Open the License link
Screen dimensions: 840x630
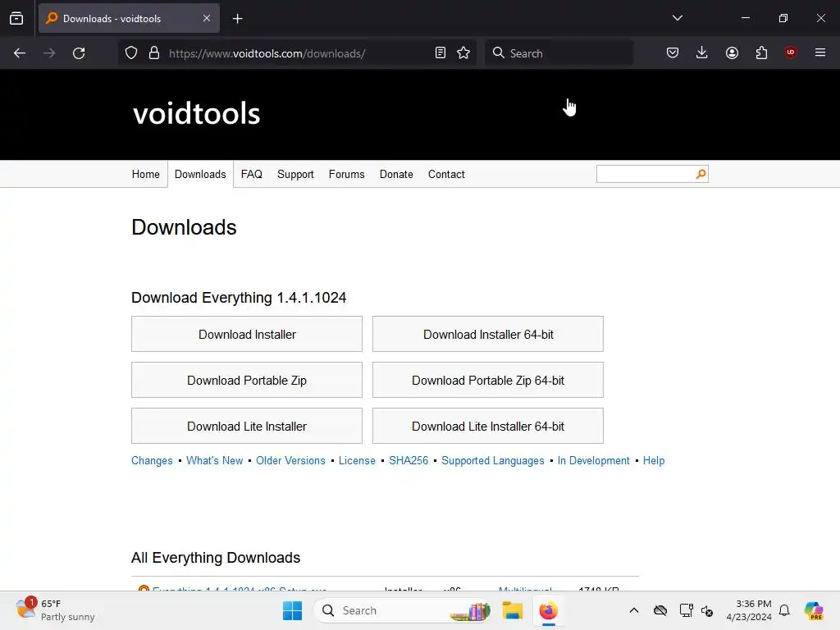click(x=357, y=461)
